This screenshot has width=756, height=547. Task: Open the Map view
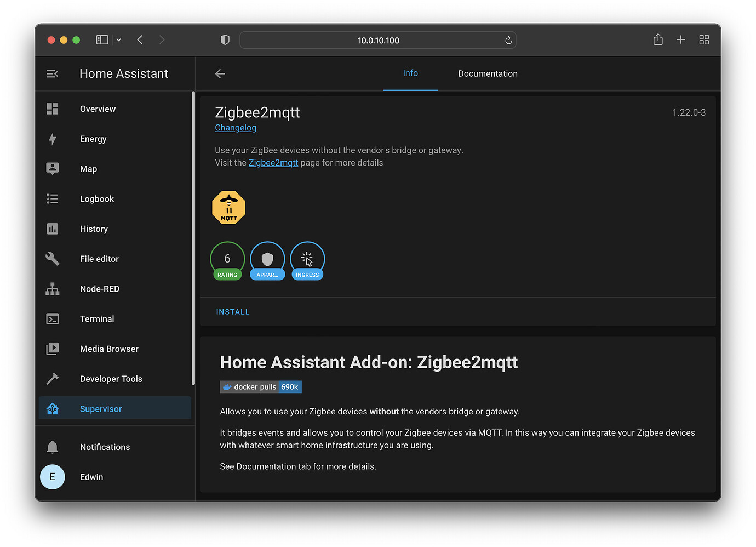tap(88, 169)
